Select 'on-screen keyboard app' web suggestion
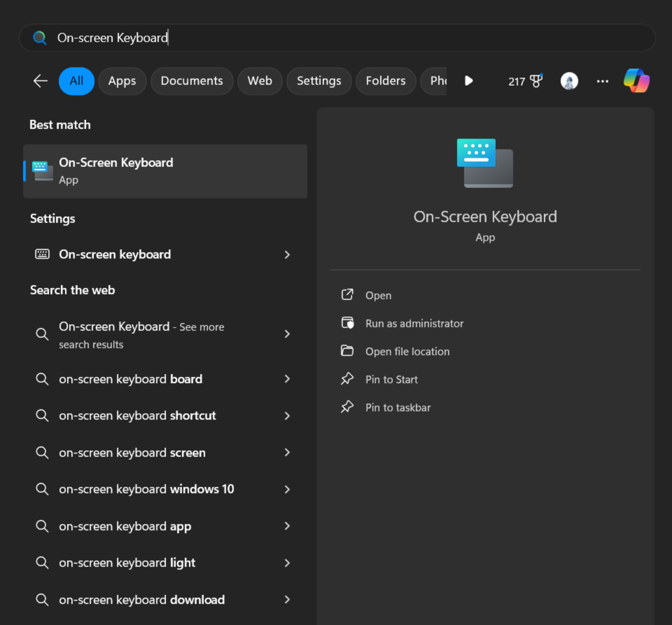Screen dimensions: 672x625 (165, 526)
